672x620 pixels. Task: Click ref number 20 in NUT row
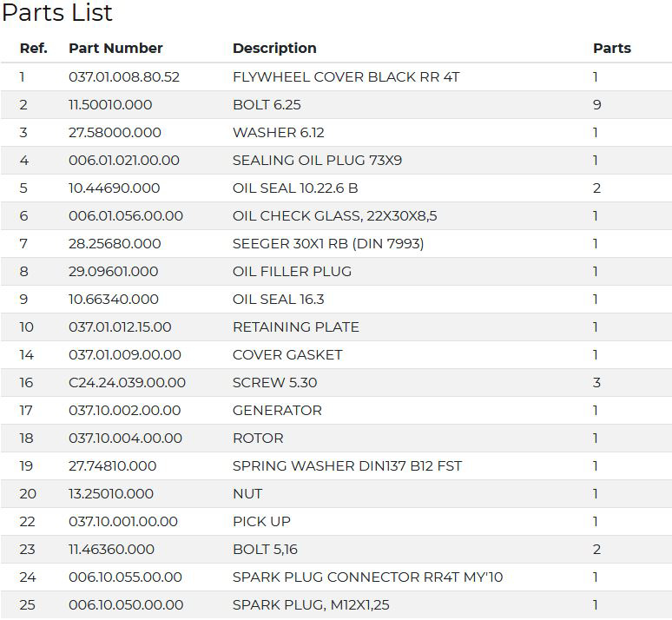click(28, 494)
